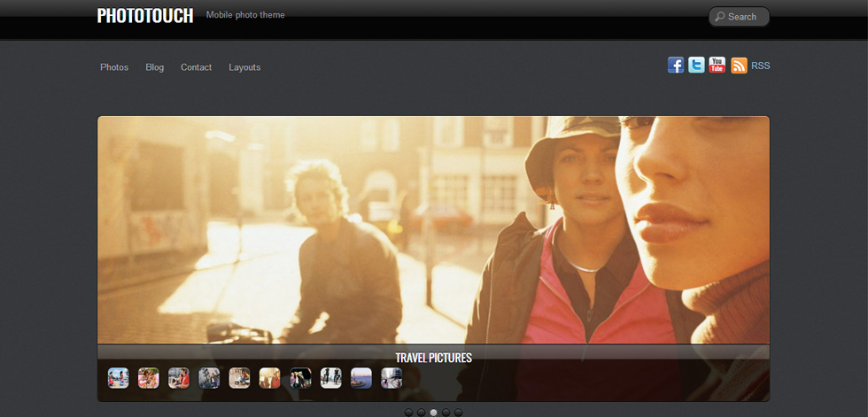Open the RSS text link
The width and height of the screenshot is (868, 417).
[x=761, y=66]
